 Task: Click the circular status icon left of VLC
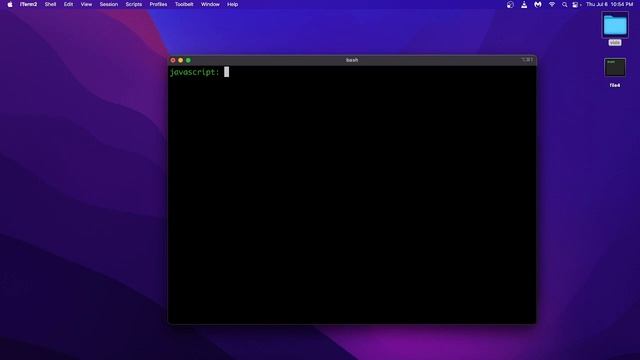510,4
